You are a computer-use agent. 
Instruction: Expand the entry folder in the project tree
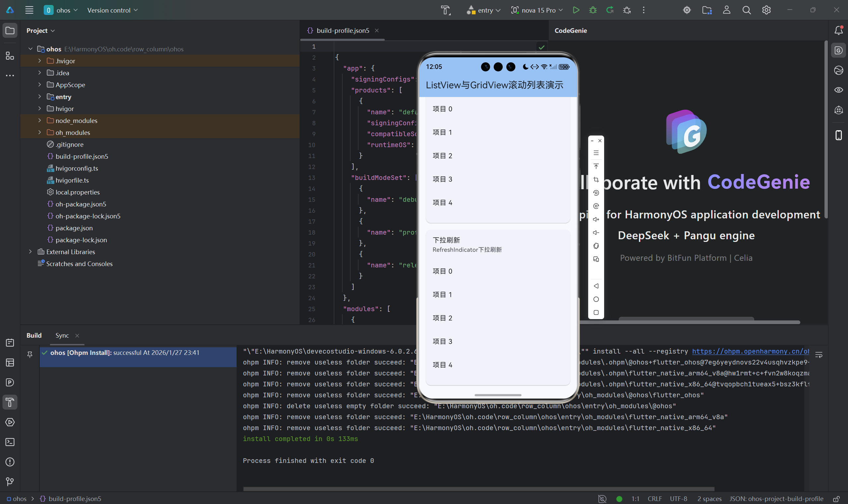coord(39,97)
